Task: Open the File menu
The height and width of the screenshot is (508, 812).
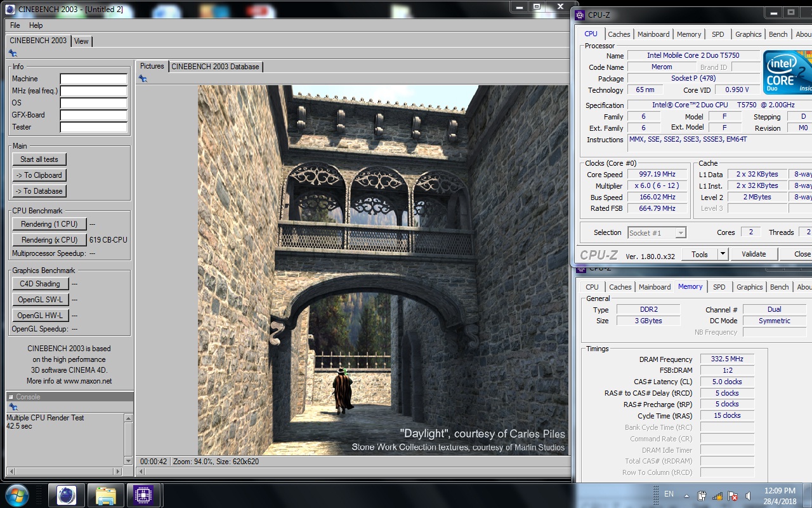Action: [x=15, y=25]
